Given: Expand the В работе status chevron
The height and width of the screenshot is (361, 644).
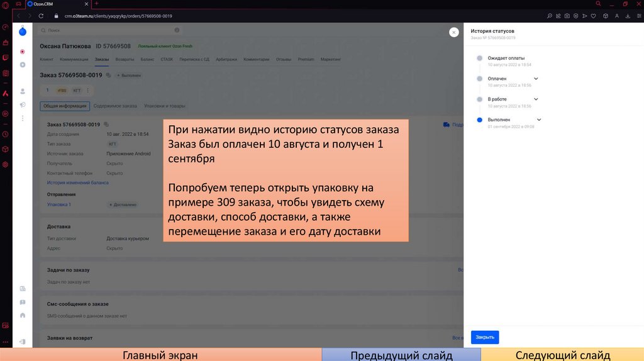Looking at the screenshot, I should (536, 99).
